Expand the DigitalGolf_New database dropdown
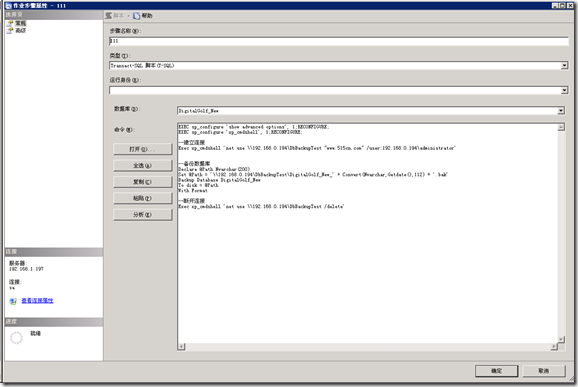Viewport: 578px width, 387px height. click(561, 111)
